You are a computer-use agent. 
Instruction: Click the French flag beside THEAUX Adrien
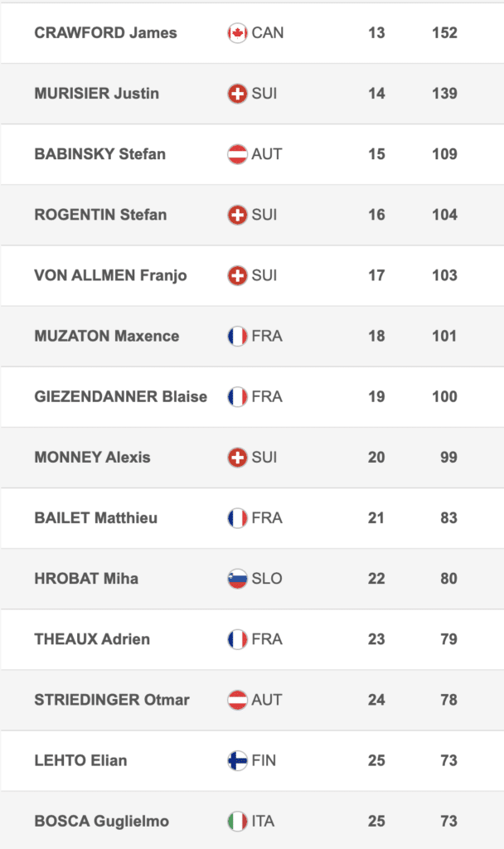[x=237, y=639]
